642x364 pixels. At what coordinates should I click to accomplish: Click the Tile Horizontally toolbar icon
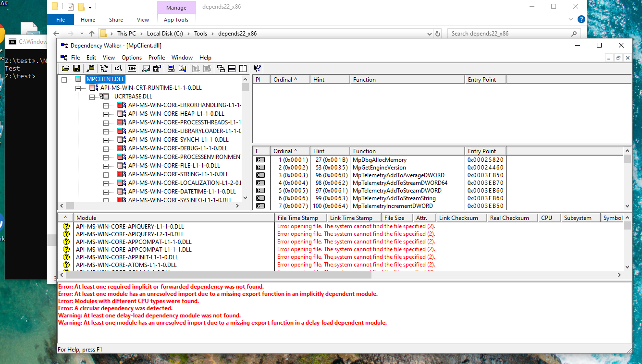coord(232,68)
